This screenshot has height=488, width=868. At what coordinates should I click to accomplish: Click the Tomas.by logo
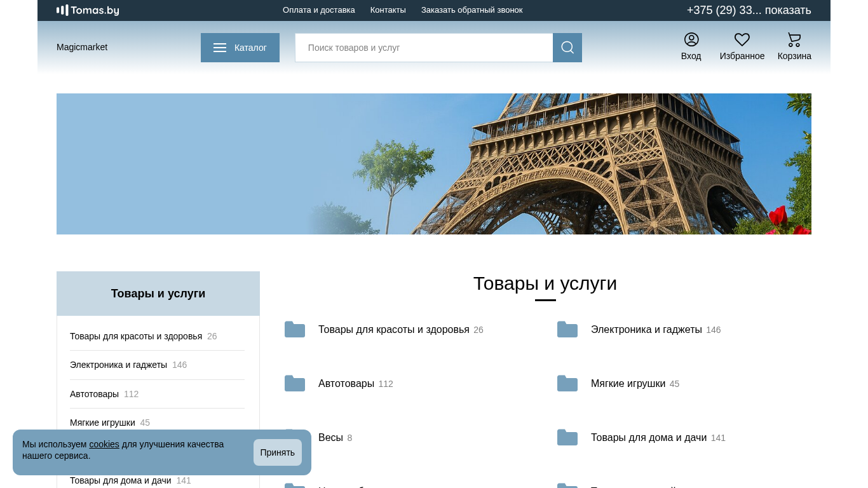click(88, 10)
